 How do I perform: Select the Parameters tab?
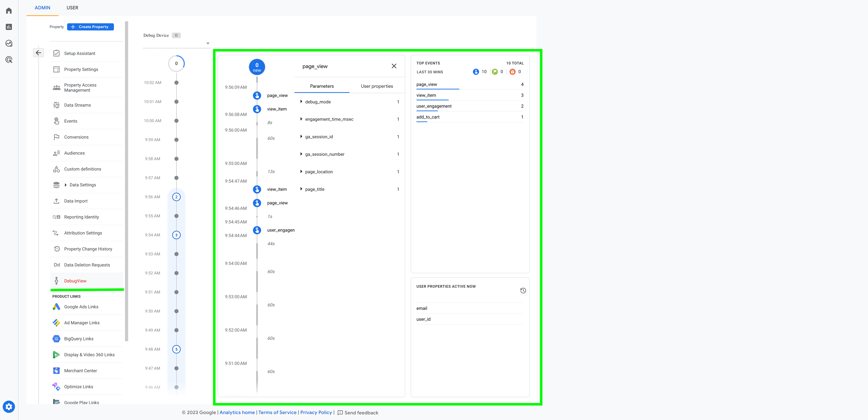[x=322, y=86]
